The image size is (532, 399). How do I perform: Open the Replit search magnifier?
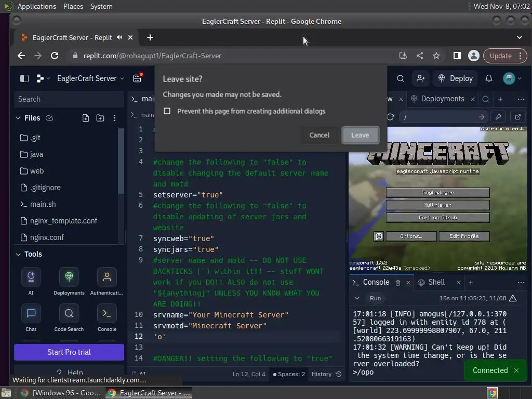[401, 78]
